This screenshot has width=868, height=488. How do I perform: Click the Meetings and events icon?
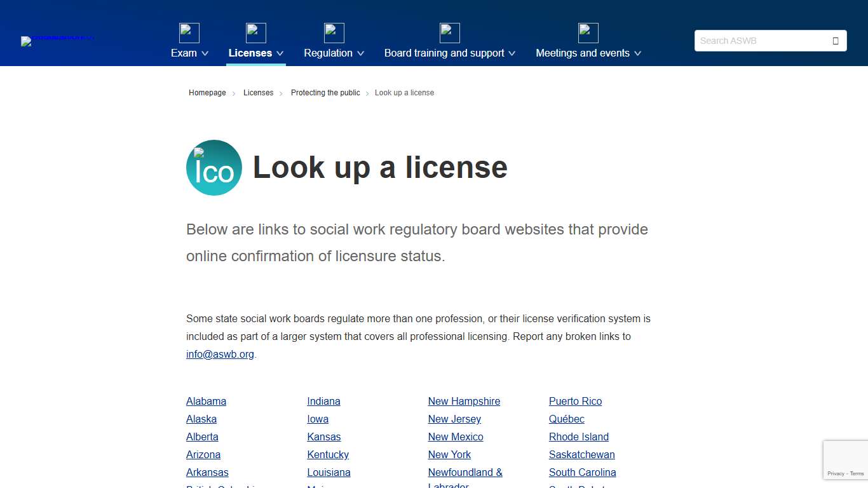588,32
